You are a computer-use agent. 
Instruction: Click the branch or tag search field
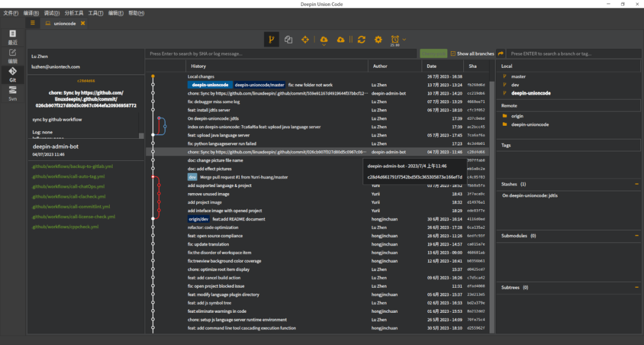572,53
